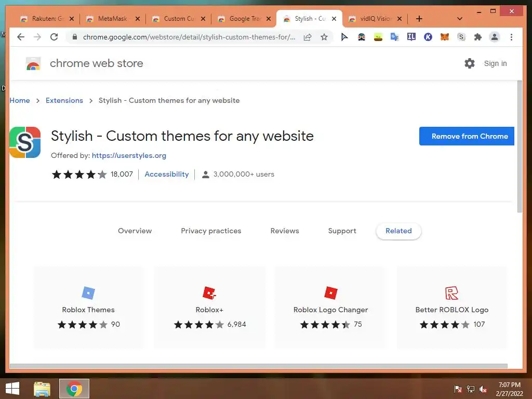Image resolution: width=532 pixels, height=399 pixels.
Task: Click the Better ROBLOX Logo icon
Action: [451, 293]
